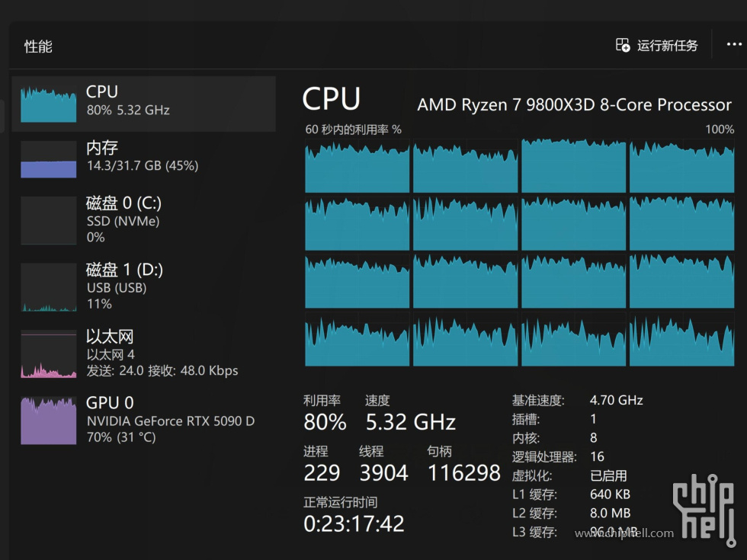The image size is (747, 560).
Task: Click the 性能 page heading
Action: [38, 46]
